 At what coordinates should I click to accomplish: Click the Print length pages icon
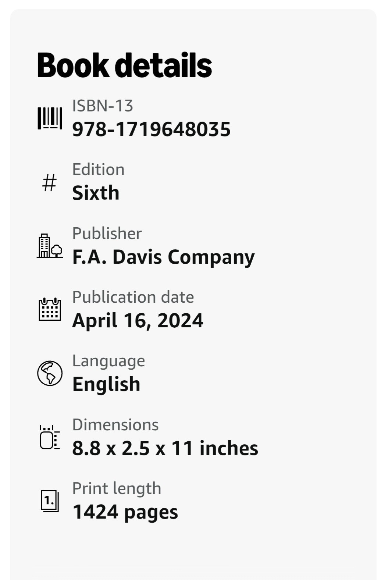[50, 501]
